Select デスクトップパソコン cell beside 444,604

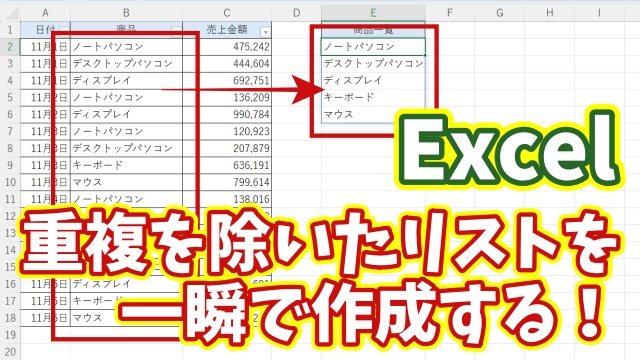(x=126, y=64)
